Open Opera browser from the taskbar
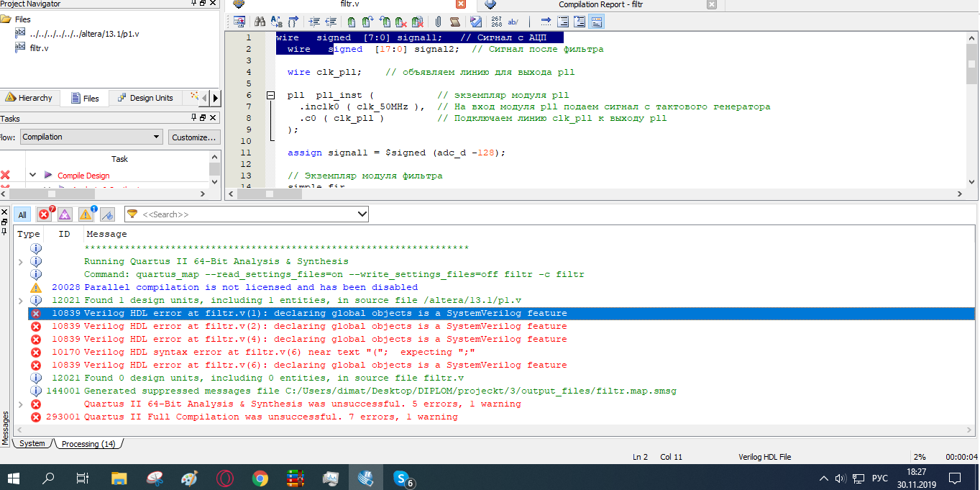980x490 pixels. pyautogui.click(x=225, y=477)
